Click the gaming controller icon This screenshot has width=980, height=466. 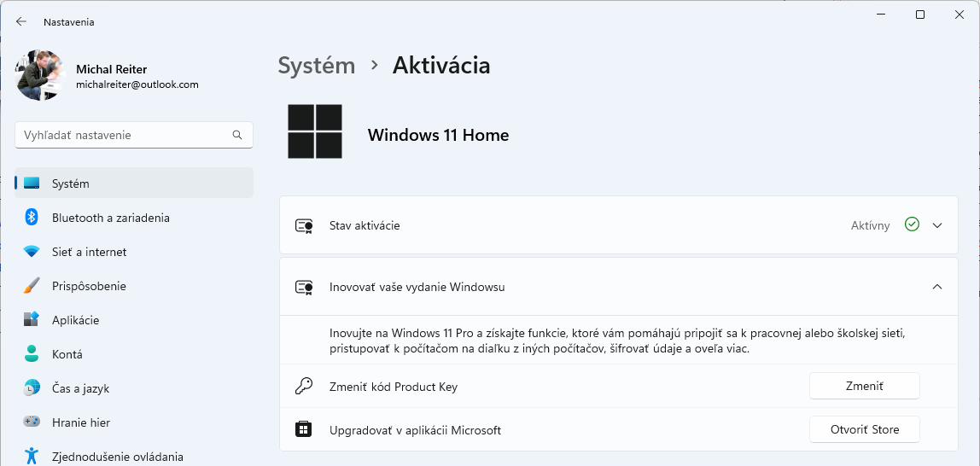point(32,422)
